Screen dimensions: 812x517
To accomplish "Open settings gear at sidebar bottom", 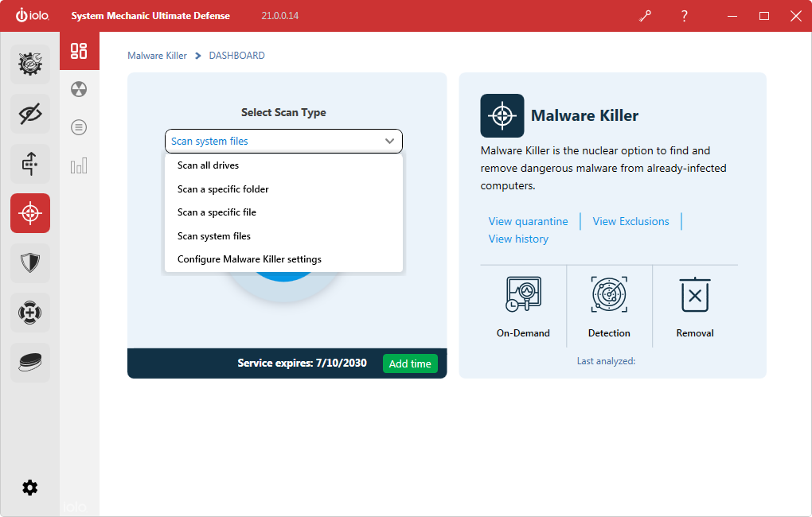I will [x=30, y=488].
